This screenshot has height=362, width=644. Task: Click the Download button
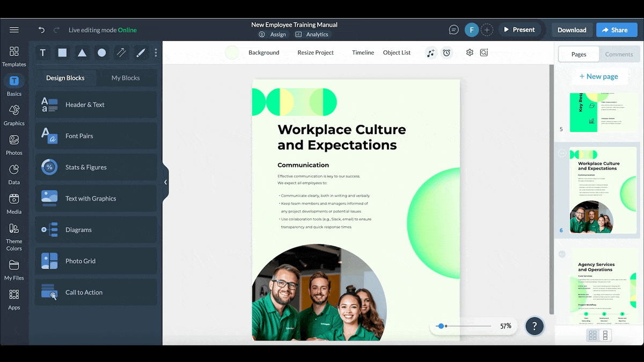click(x=572, y=30)
